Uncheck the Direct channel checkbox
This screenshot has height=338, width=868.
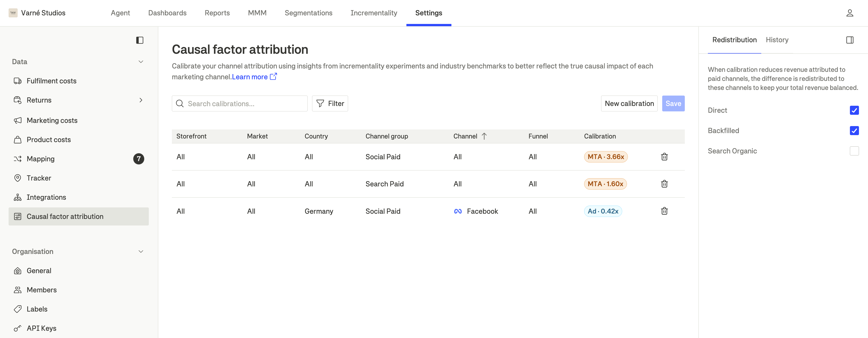(854, 110)
